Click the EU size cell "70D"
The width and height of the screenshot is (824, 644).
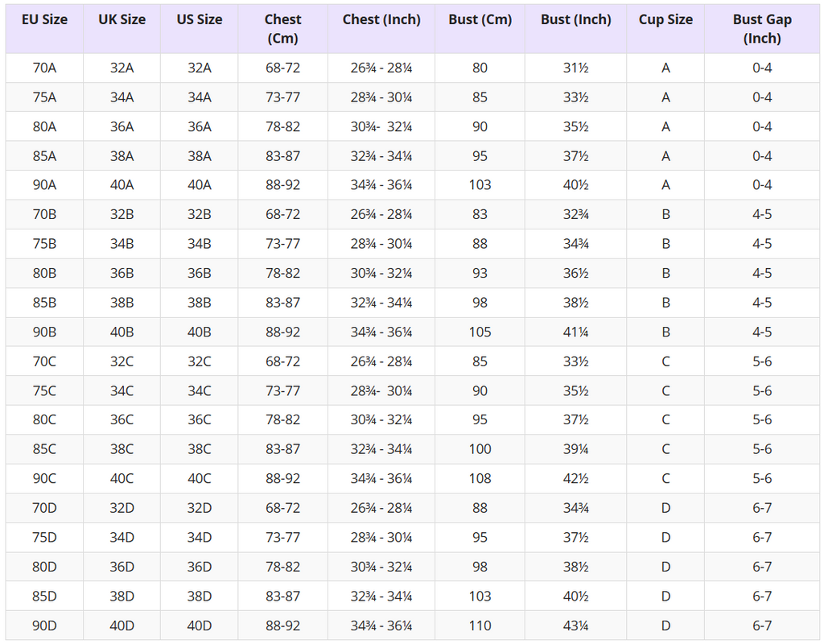(x=45, y=509)
